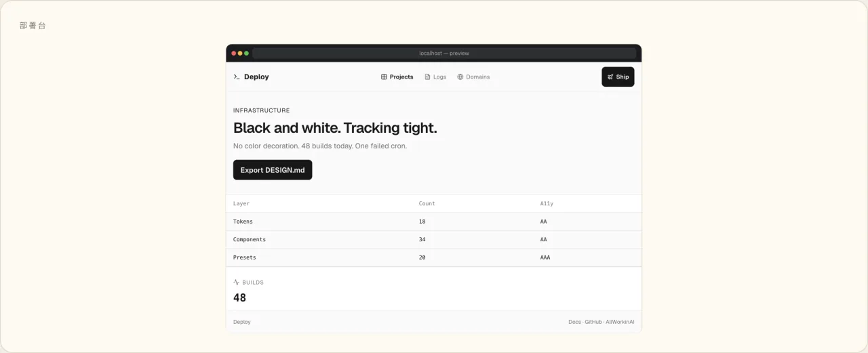Go to the Domains tab

coord(473,77)
